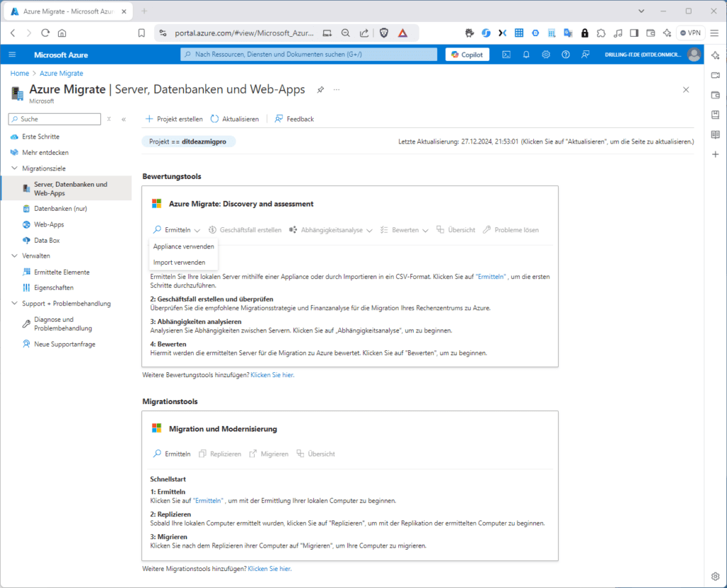727x588 pixels.
Task: Open the portal settings gear icon
Action: (546, 55)
